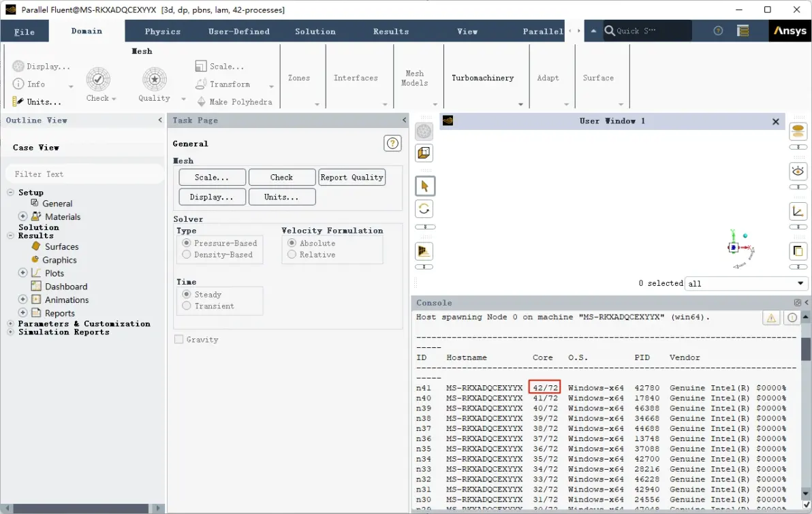Switch to the User-Defined tab
Image resolution: width=812 pixels, height=514 pixels.
[x=238, y=31]
